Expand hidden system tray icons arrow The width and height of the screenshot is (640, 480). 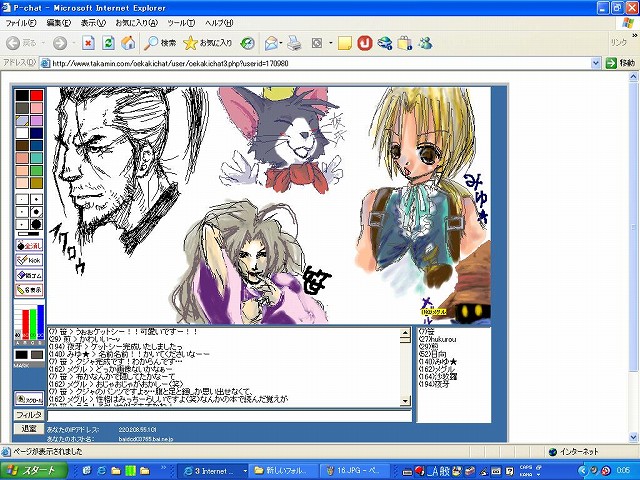coord(582,471)
